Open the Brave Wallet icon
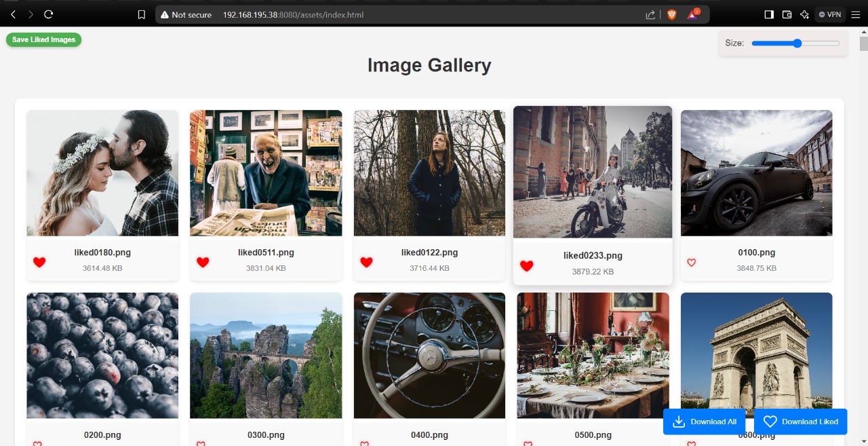 pyautogui.click(x=787, y=14)
